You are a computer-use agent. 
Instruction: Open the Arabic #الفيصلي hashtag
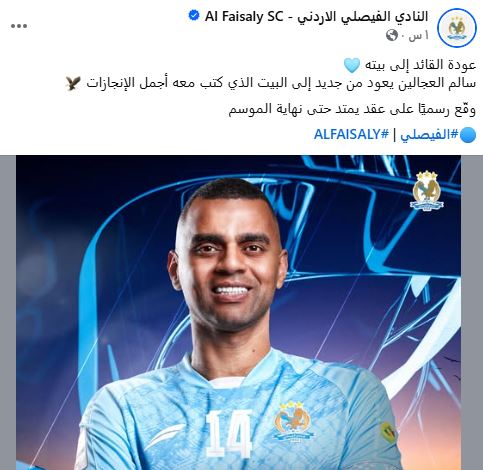[430, 135]
